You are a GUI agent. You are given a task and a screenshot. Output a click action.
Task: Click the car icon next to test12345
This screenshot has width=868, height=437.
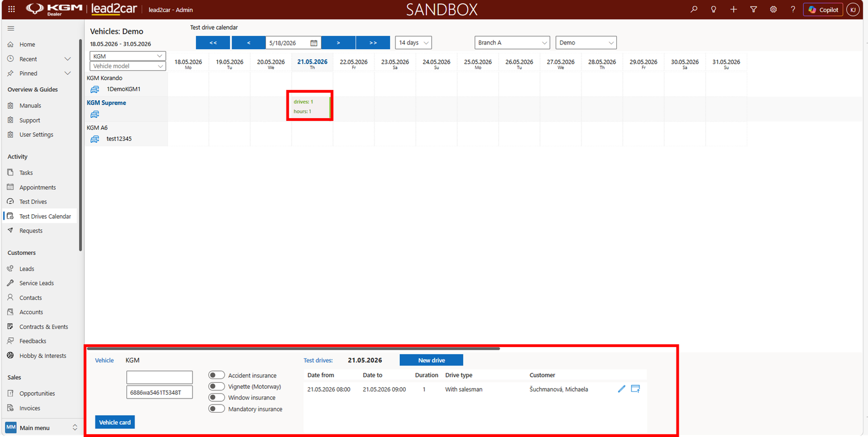[95, 139]
